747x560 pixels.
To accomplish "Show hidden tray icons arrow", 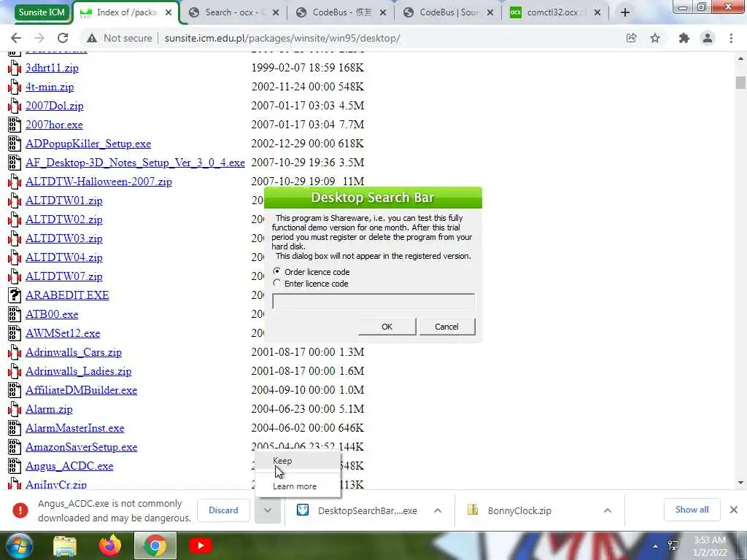I will coord(656,545).
